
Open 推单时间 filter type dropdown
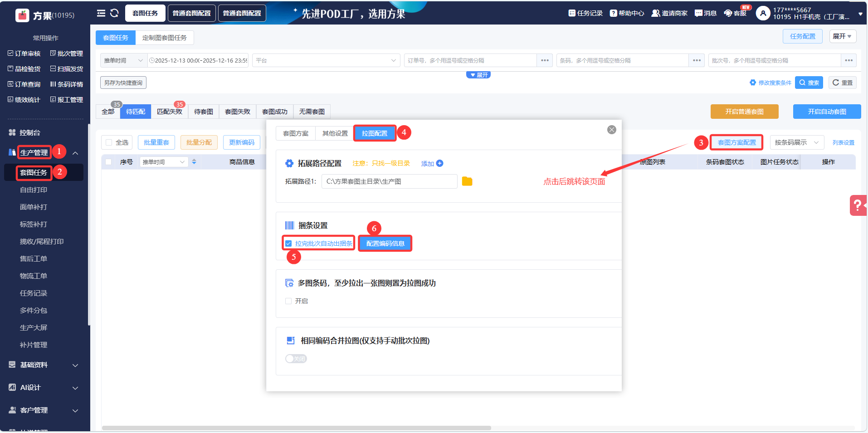point(123,60)
